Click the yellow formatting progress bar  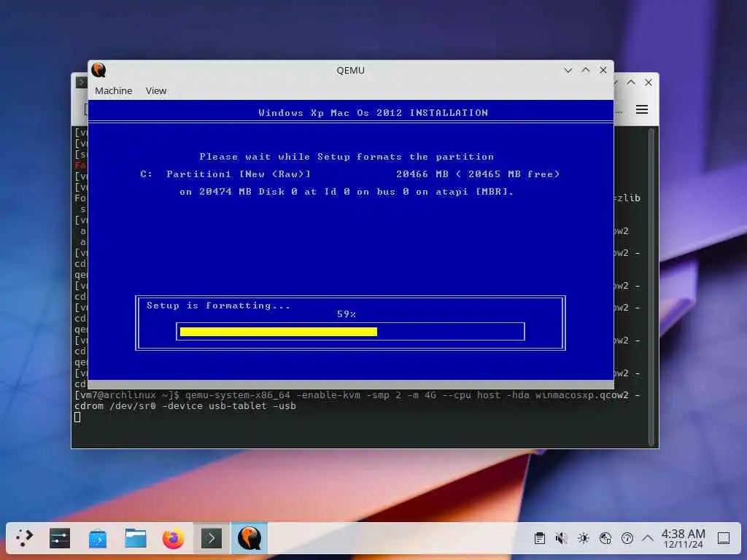click(278, 332)
